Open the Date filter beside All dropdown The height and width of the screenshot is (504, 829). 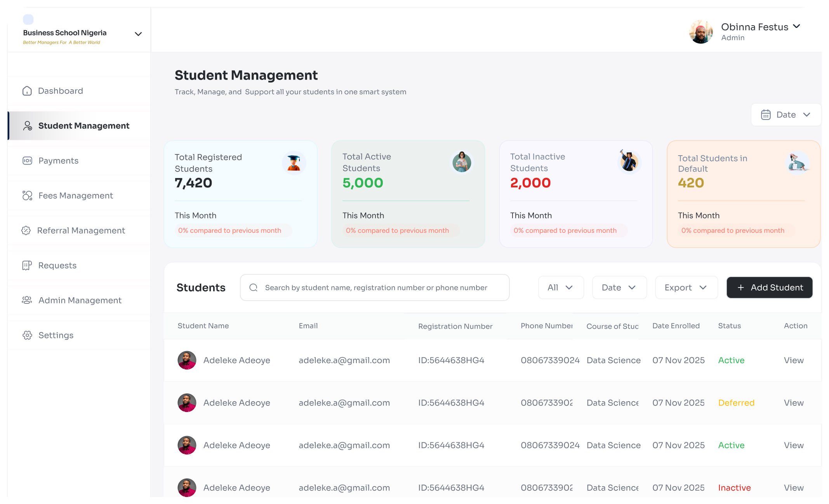click(619, 288)
